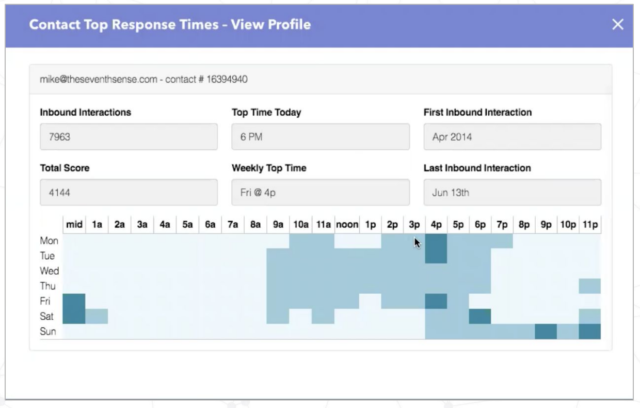Select the dark Sunday 9p heatmap cell
The width and height of the screenshot is (640, 408).
546,331
